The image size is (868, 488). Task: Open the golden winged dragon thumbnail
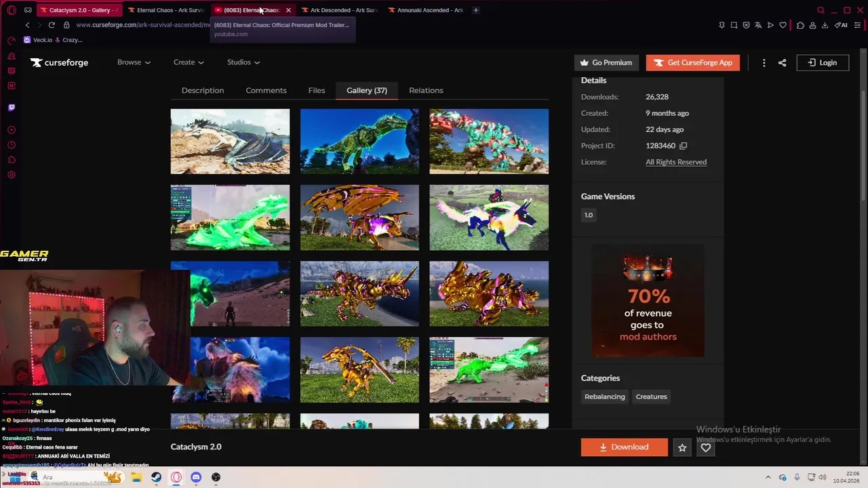click(359, 218)
